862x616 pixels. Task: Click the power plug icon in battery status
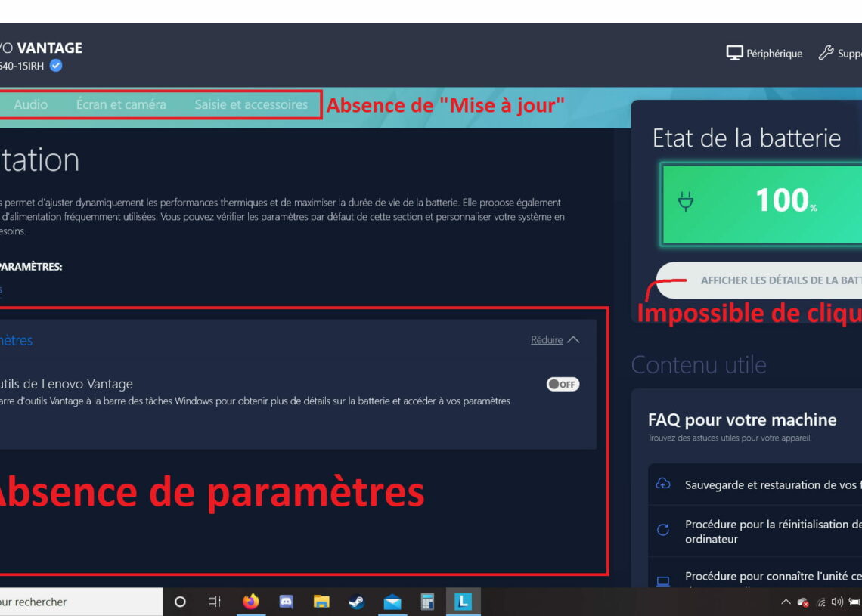[686, 202]
